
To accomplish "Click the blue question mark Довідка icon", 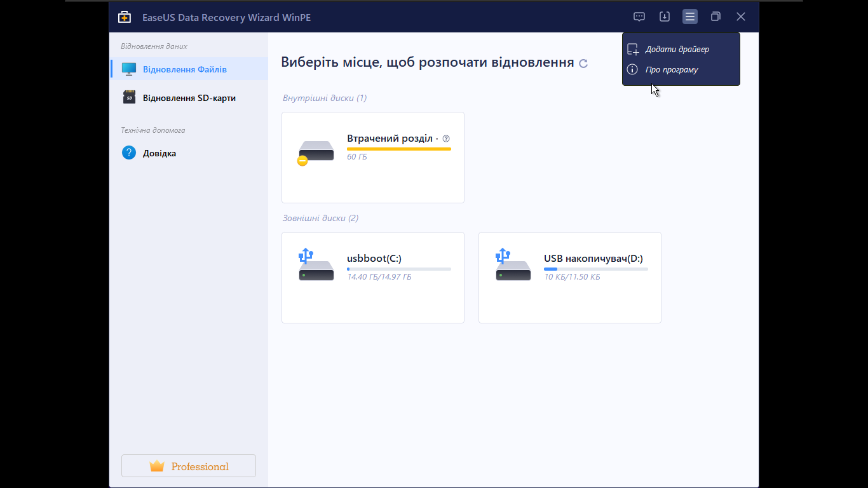I will 129,153.
